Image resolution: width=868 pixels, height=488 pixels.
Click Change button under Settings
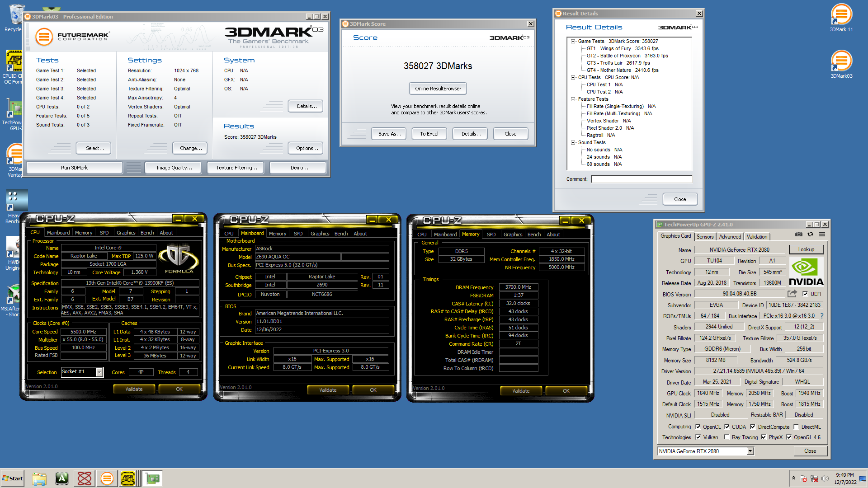point(191,148)
